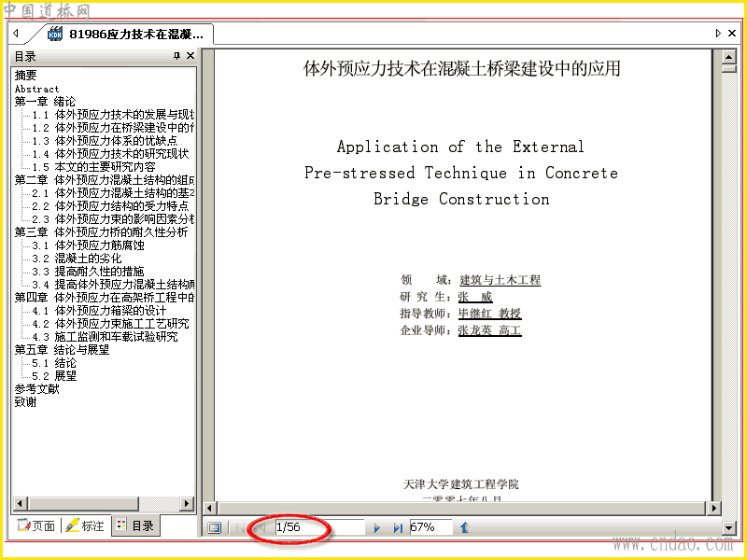The width and height of the screenshot is (747, 560).
Task: Select 3.2 混凝土的劣化 entry
Action: click(77, 259)
